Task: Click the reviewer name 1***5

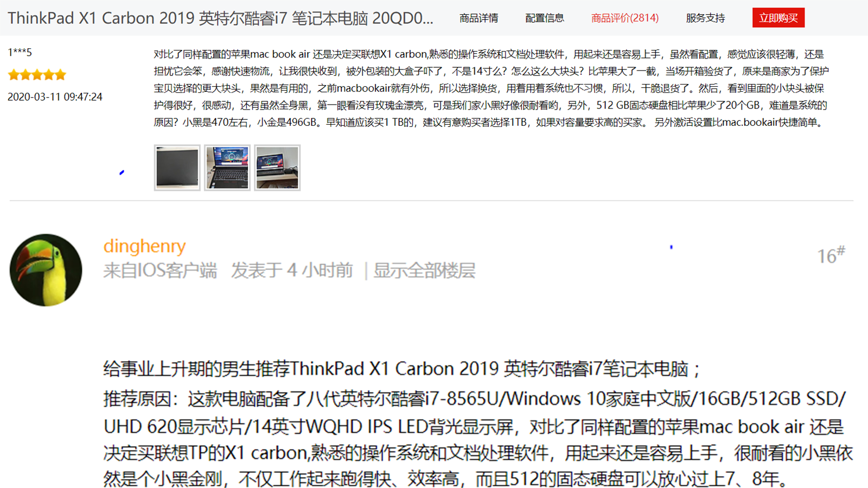Action: [20, 53]
